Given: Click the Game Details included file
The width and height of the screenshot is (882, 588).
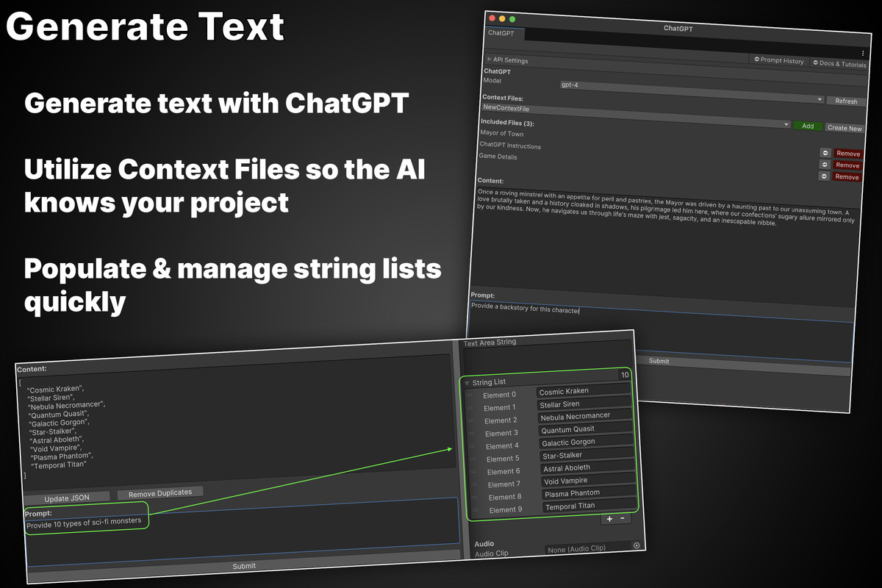Looking at the screenshot, I should [498, 157].
